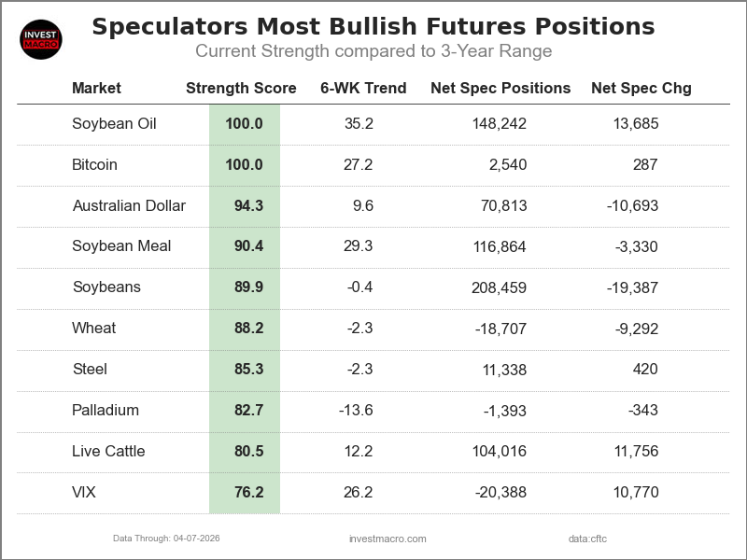Click the Palladium row label
747x560 pixels.
(x=106, y=411)
